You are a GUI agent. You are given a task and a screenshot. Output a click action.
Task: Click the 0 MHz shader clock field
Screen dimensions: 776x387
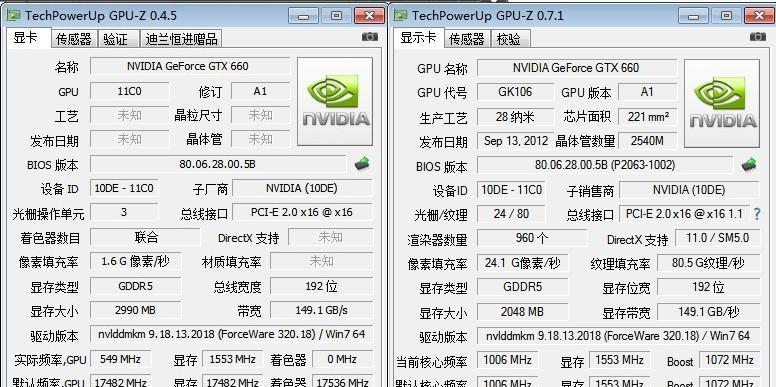[342, 359]
